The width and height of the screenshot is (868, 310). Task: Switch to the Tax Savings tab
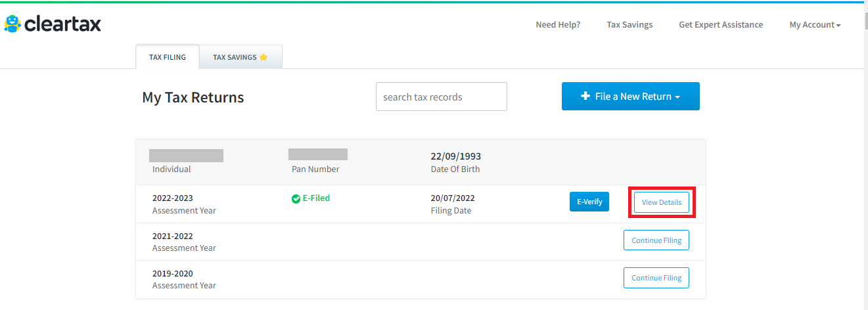tap(240, 57)
